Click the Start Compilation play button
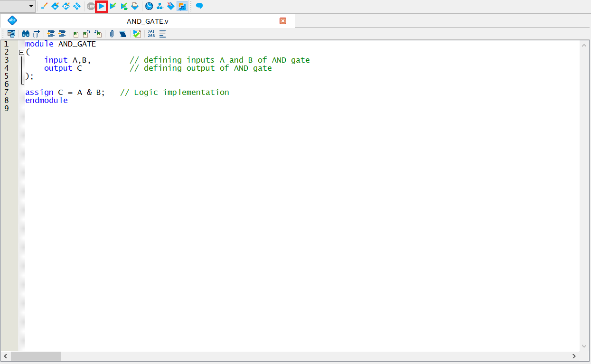The height and width of the screenshot is (364, 591). (102, 6)
